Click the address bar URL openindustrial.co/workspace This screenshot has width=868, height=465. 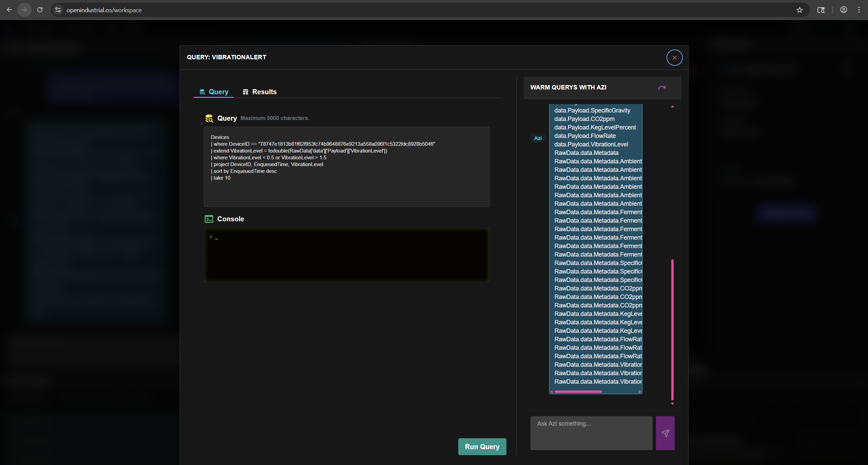pyautogui.click(x=104, y=10)
